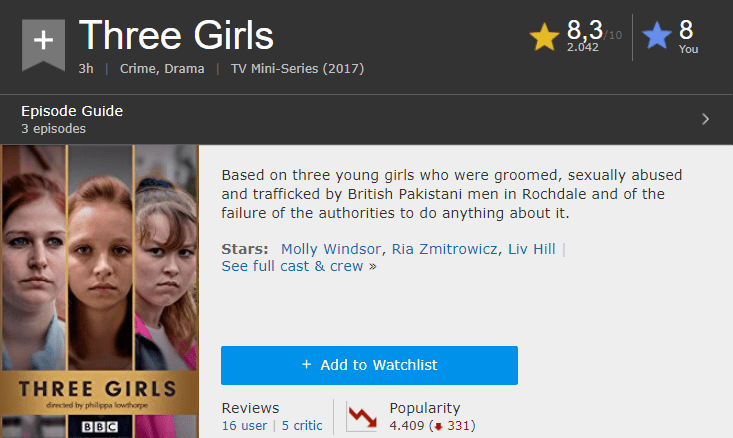Click the Drama genre link
Screen dimensions: 733x438
[185, 69]
